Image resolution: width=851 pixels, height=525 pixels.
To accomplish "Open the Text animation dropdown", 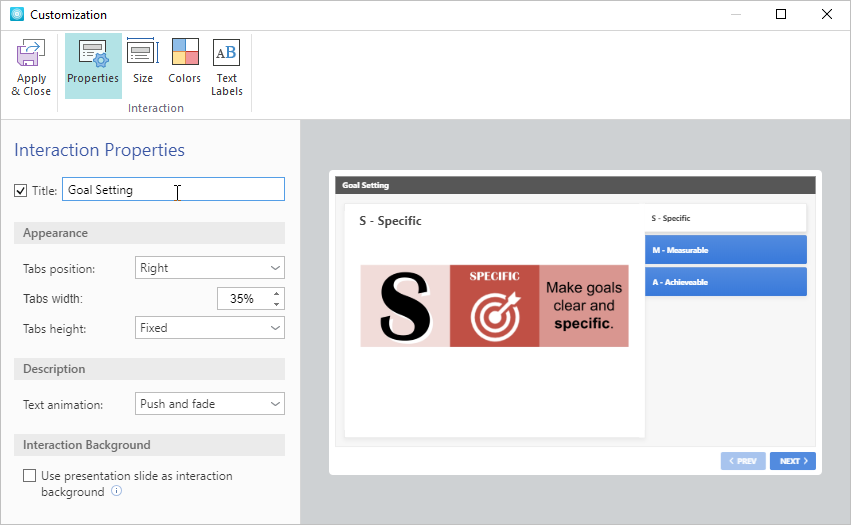I will 209,404.
